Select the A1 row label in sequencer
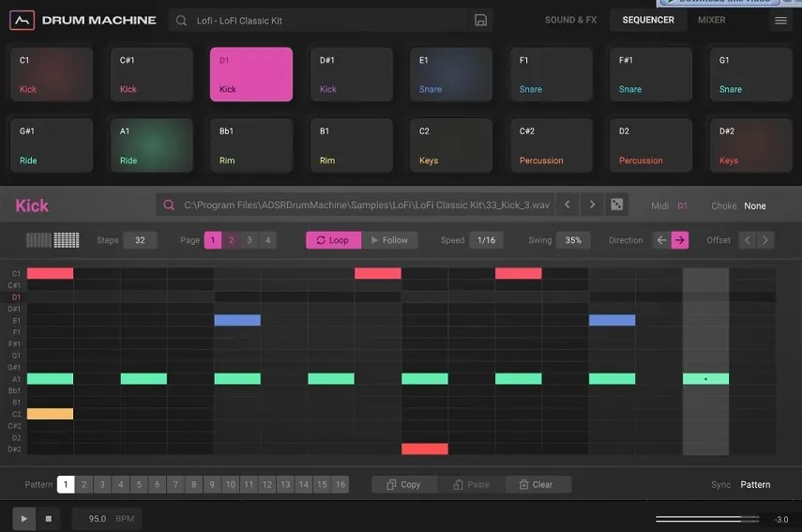Screen dimensions: 802x532 click(16, 379)
